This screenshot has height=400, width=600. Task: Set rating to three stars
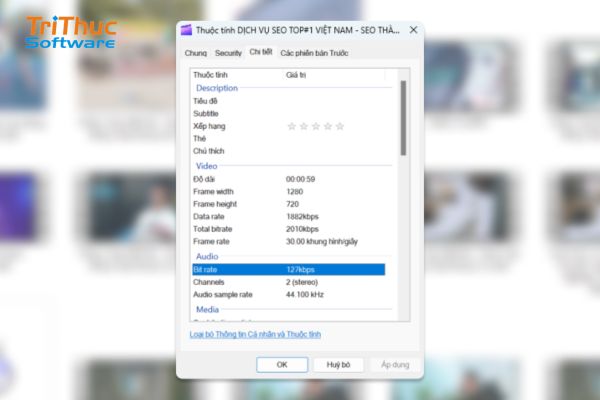pos(316,126)
